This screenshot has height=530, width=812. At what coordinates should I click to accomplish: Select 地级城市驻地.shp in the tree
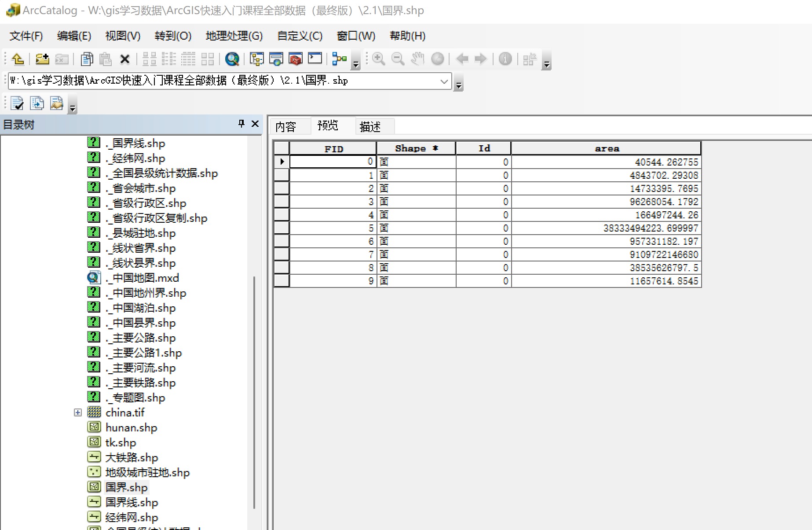click(147, 472)
